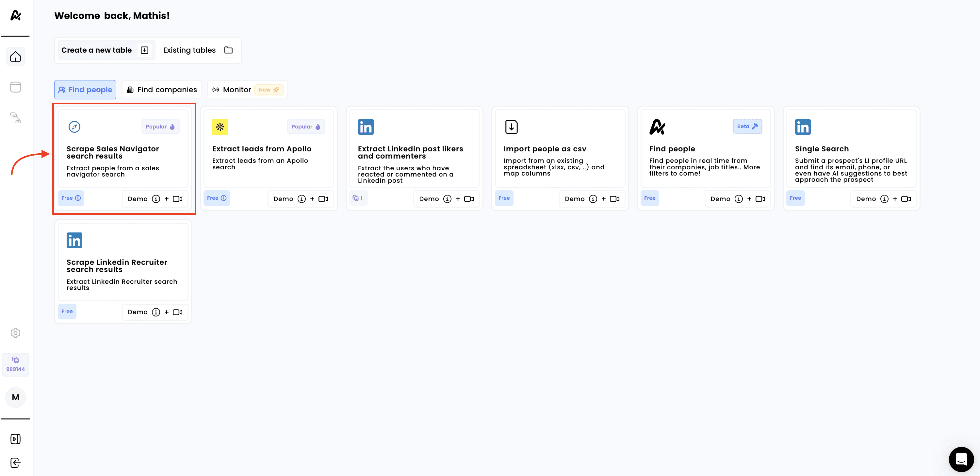
Task: Click the tutorial play panel icon in sidebar
Action: [x=15, y=439]
